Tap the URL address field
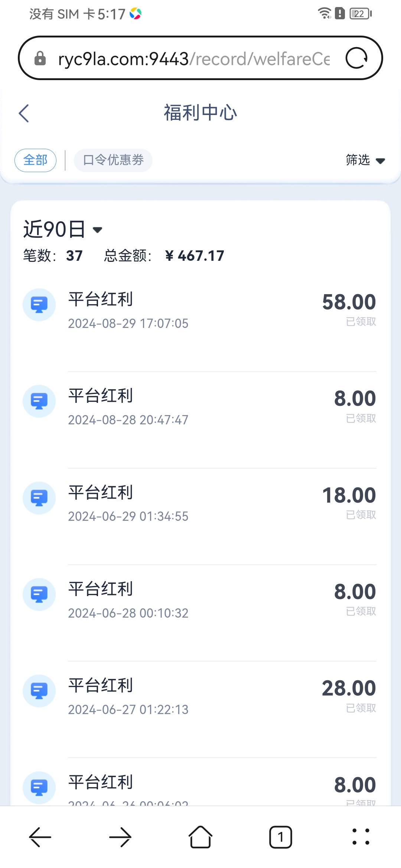 point(193,59)
